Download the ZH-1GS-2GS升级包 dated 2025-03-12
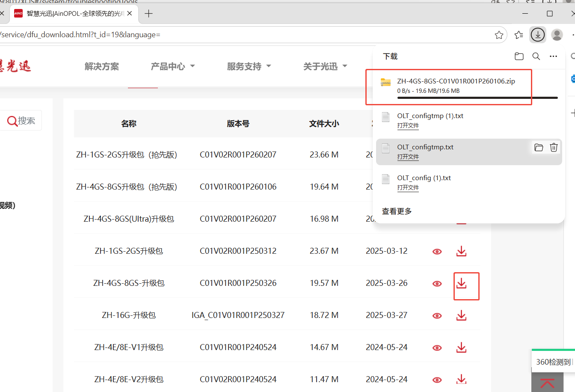This screenshot has height=392, width=575. pyautogui.click(x=461, y=251)
